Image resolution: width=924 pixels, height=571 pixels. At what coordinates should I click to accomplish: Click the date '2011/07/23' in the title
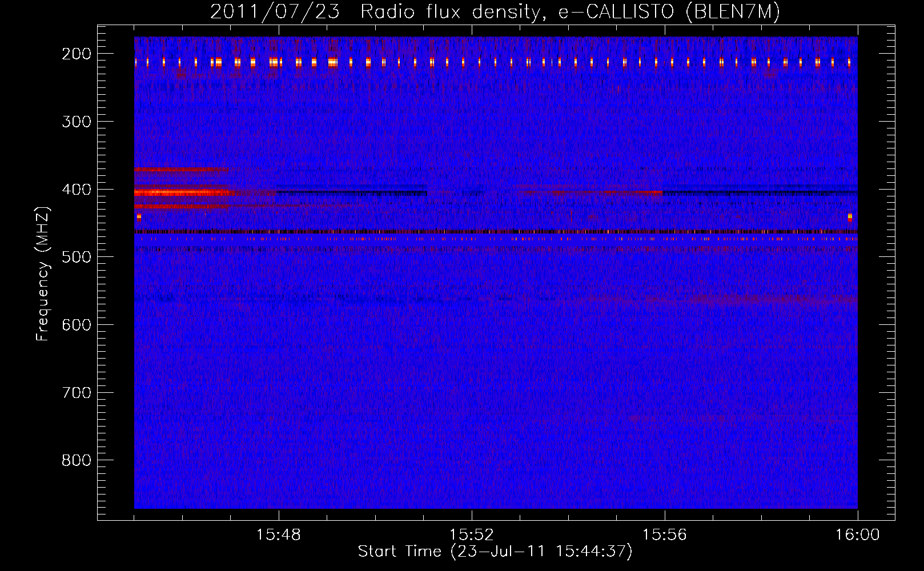pos(275,12)
